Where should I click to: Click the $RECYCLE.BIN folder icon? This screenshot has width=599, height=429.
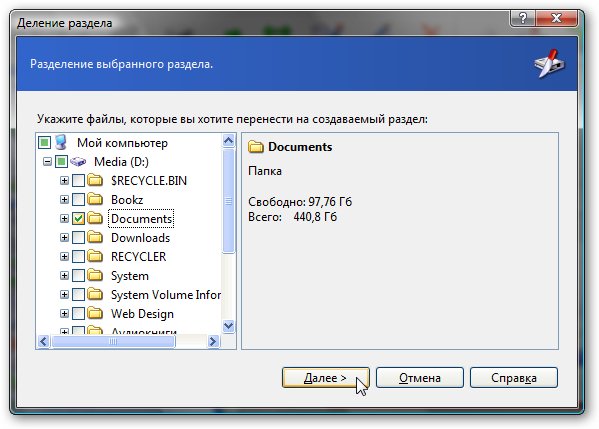[95, 180]
